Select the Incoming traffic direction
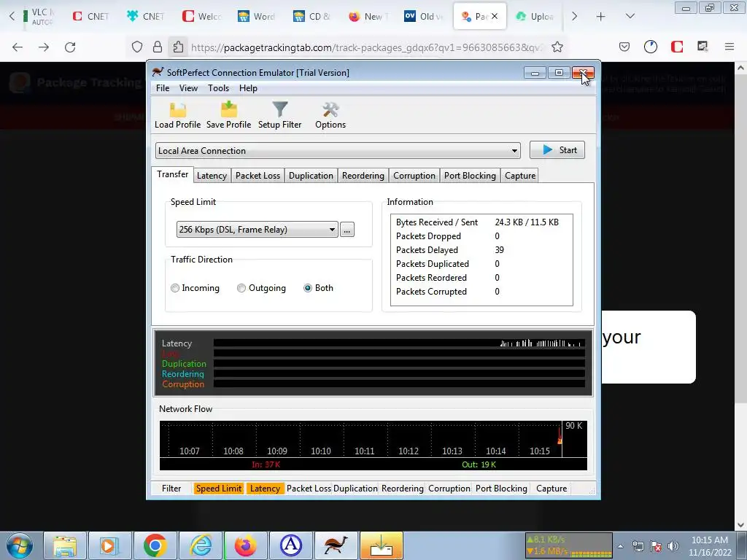Image resolution: width=747 pixels, height=560 pixels. [x=196, y=288]
